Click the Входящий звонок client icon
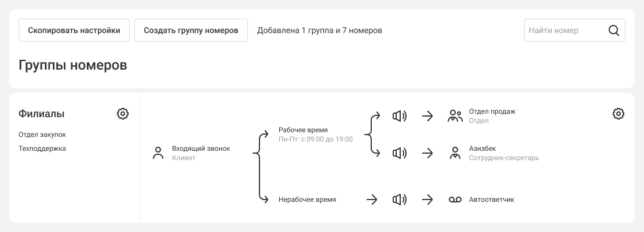The height and width of the screenshot is (232, 644). tap(158, 153)
